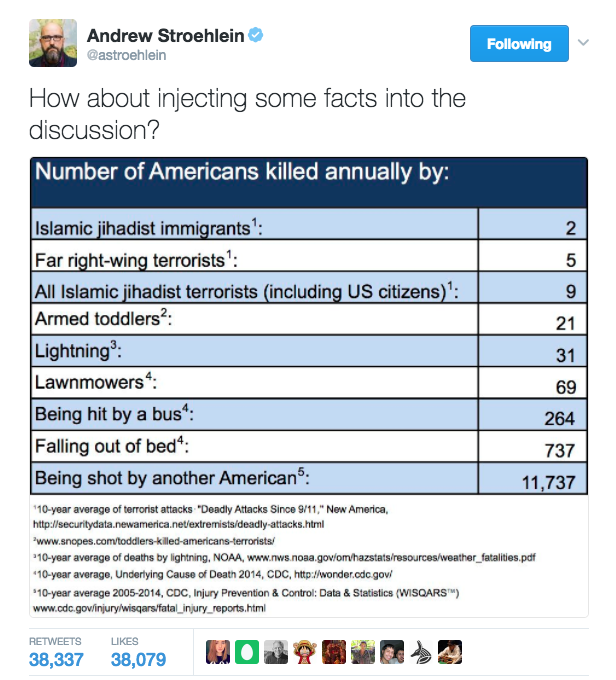Click Andrew Stroehlein's profile photo

click(x=48, y=42)
